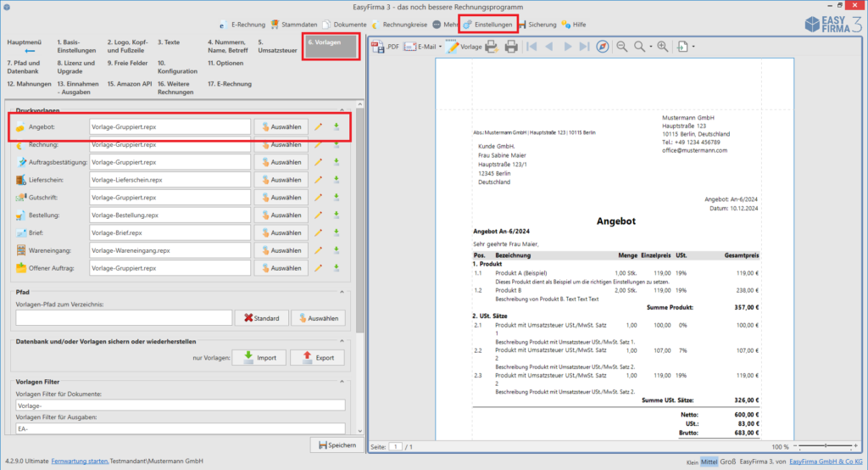Click the Fernwartung starten link
The width and height of the screenshot is (868, 470).
80,462
